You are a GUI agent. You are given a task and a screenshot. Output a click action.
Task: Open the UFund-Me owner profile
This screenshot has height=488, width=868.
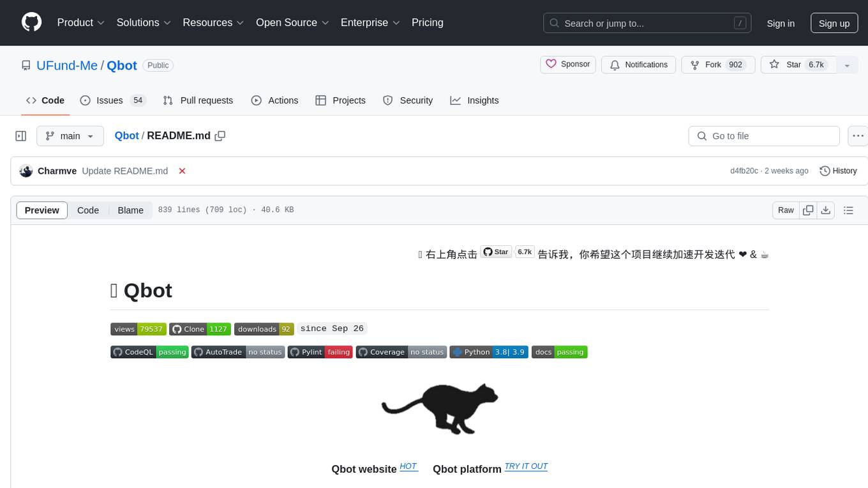pyautogui.click(x=67, y=65)
